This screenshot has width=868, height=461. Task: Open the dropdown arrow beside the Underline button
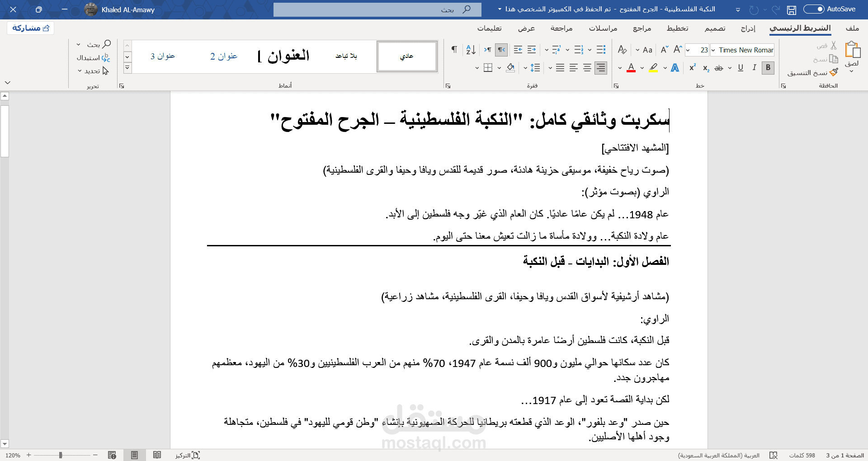(730, 68)
